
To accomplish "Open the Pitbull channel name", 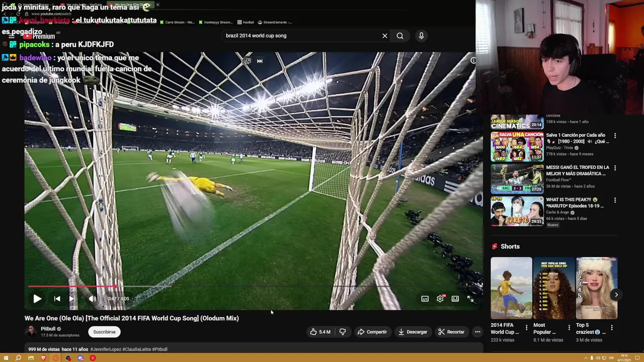I will [48, 329].
